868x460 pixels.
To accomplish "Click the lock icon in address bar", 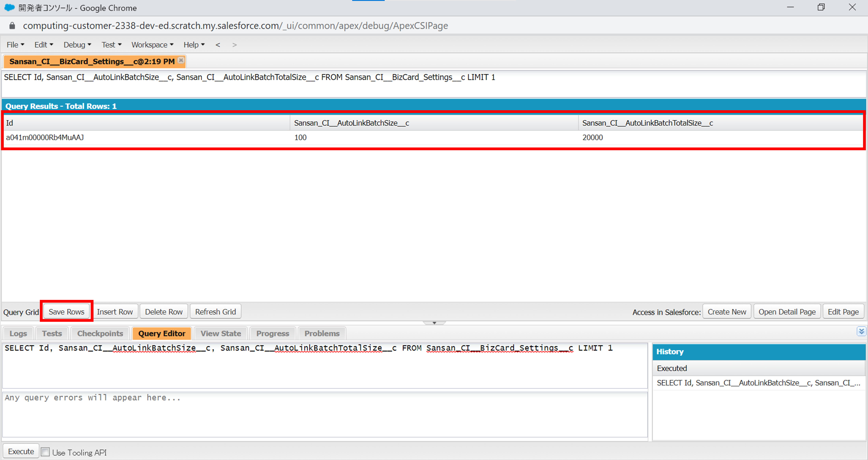I will (x=12, y=26).
